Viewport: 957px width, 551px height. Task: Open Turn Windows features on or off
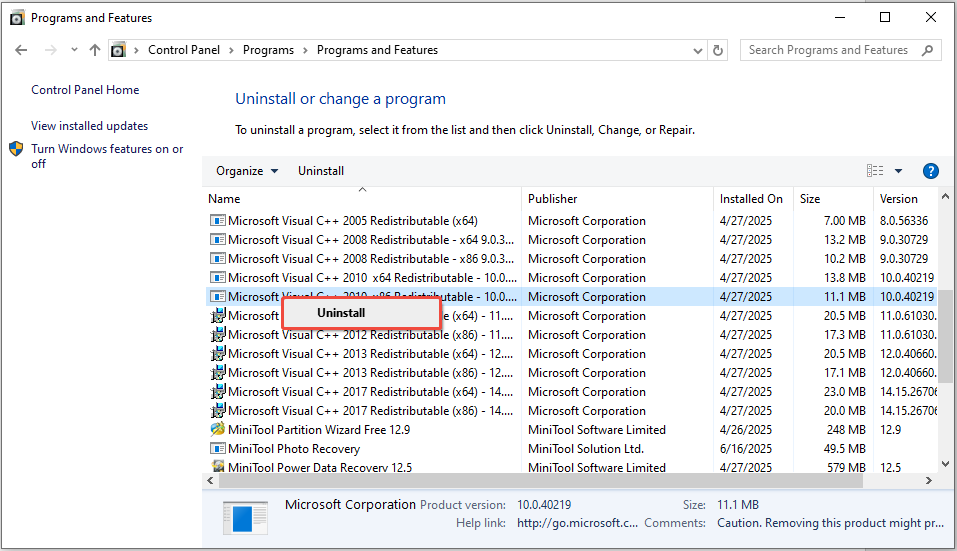107,156
